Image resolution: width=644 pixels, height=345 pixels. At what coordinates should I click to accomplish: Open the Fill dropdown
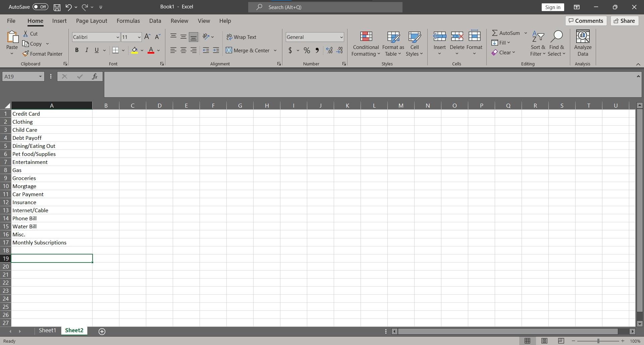tap(501, 43)
